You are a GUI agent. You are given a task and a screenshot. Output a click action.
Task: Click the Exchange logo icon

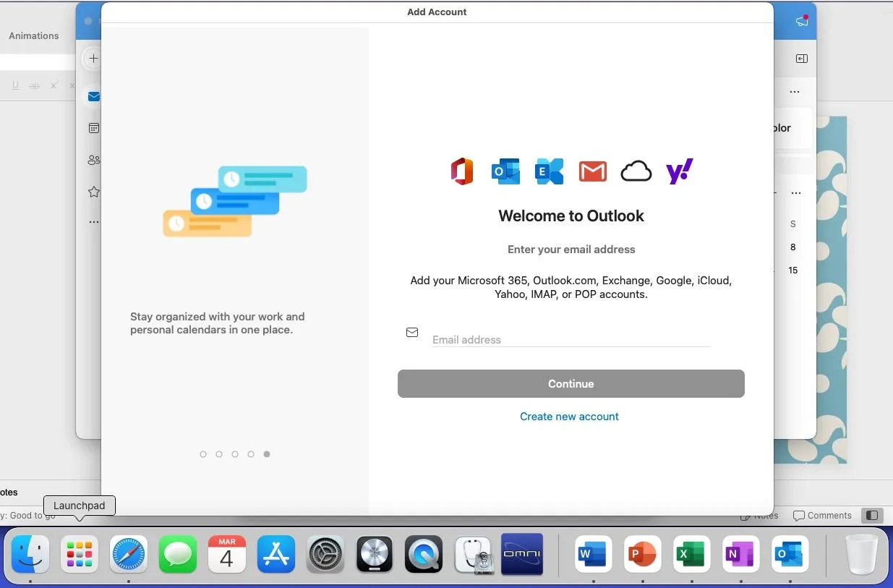pos(549,171)
